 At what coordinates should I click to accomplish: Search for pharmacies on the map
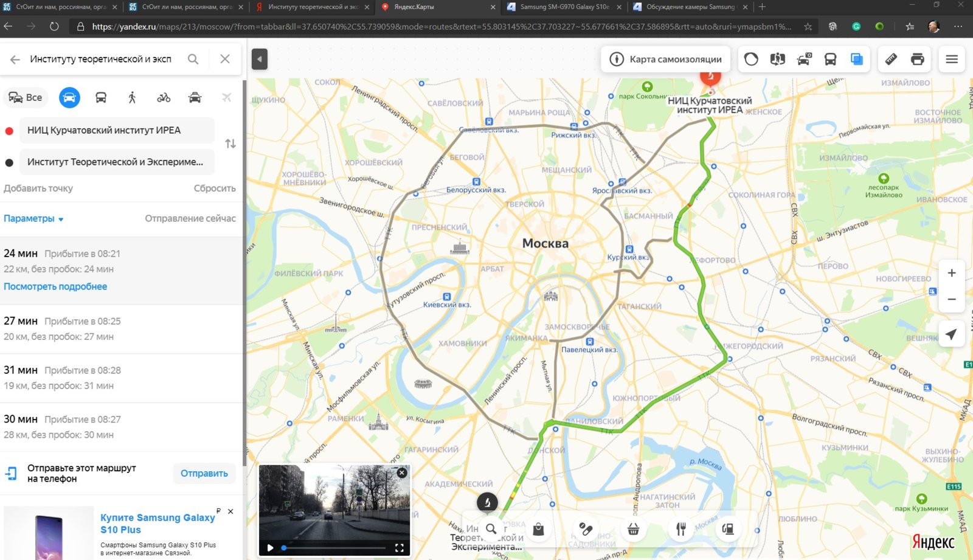[586, 529]
